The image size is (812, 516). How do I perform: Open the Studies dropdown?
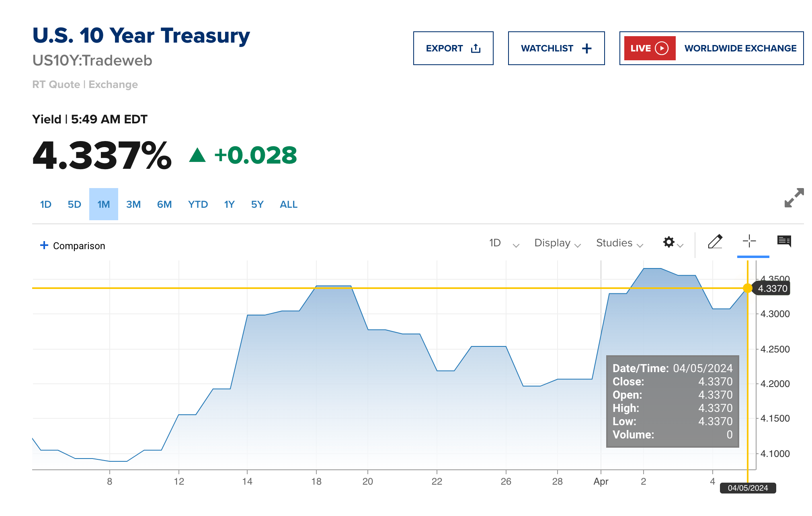click(x=619, y=243)
